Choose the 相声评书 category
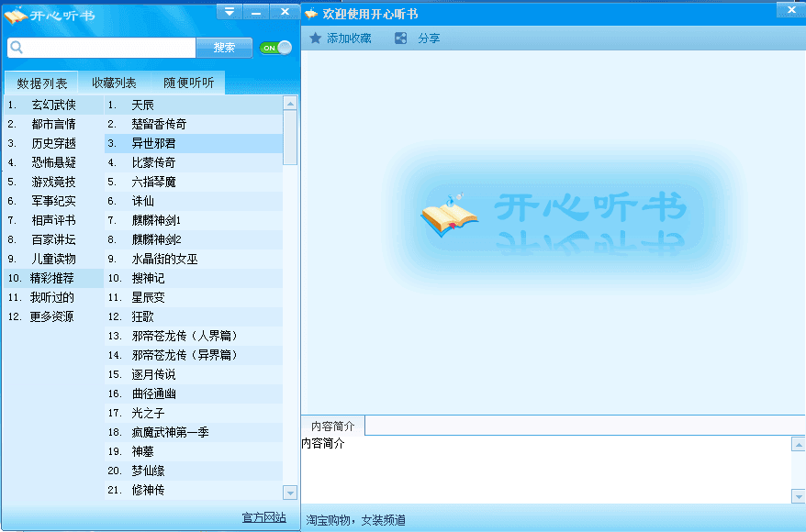806x532 pixels. [53, 220]
